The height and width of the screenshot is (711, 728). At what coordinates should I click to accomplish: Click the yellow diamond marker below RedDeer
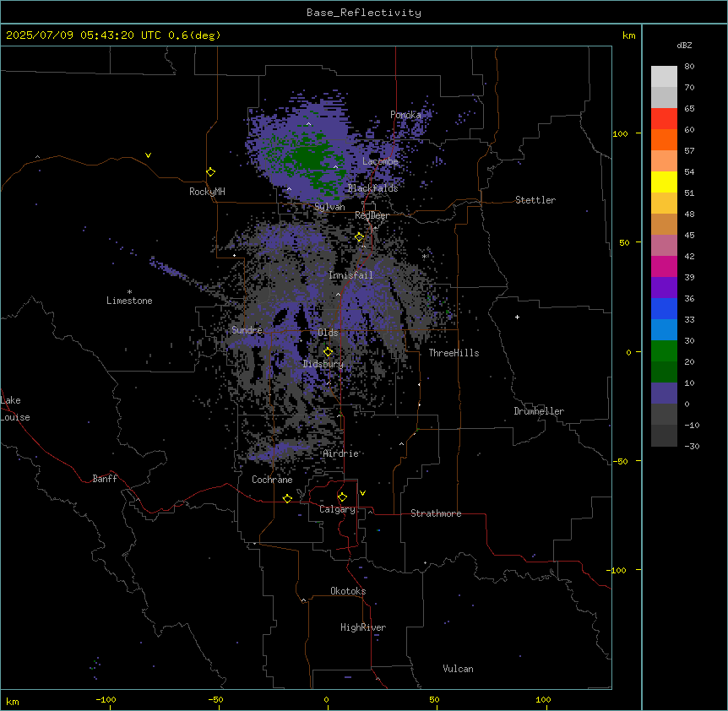(360, 237)
